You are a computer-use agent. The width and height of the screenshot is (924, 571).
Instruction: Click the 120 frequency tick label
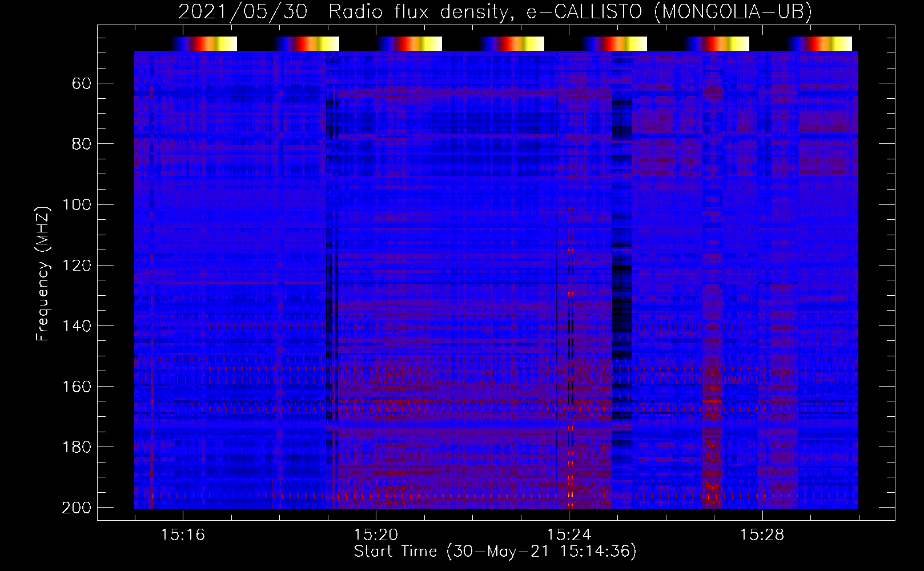click(77, 266)
